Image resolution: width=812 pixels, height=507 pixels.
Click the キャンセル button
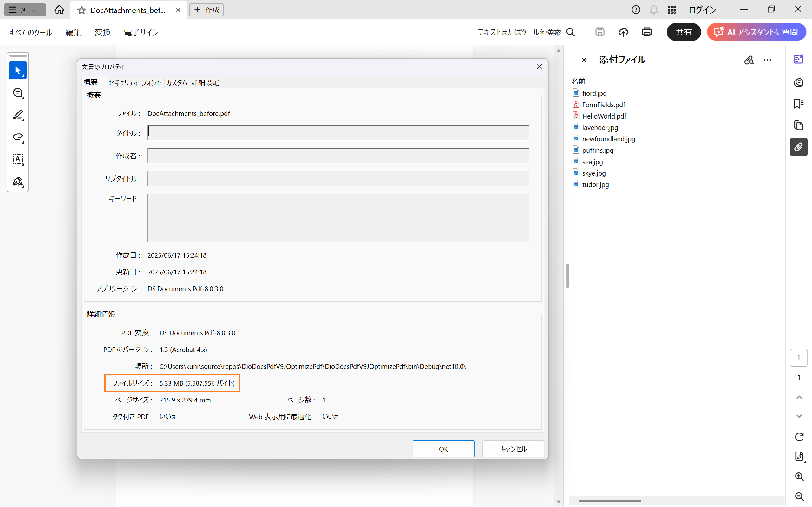pos(513,449)
